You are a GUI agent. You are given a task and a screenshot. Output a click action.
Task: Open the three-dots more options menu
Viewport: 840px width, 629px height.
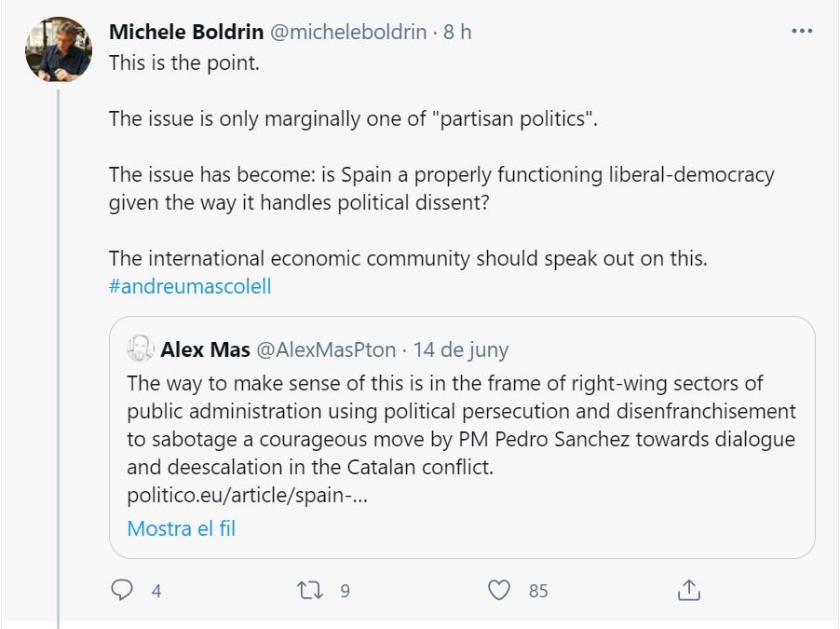pyautogui.click(x=801, y=32)
